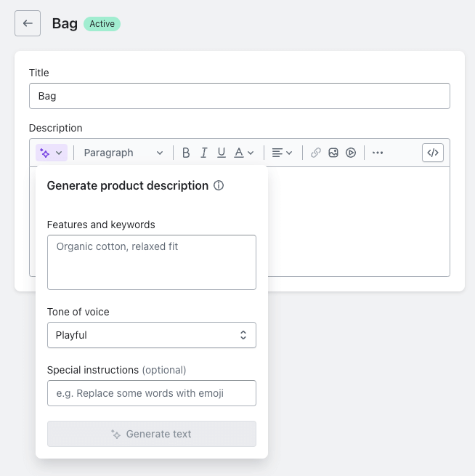Focus the Features and keywords text area

152,262
